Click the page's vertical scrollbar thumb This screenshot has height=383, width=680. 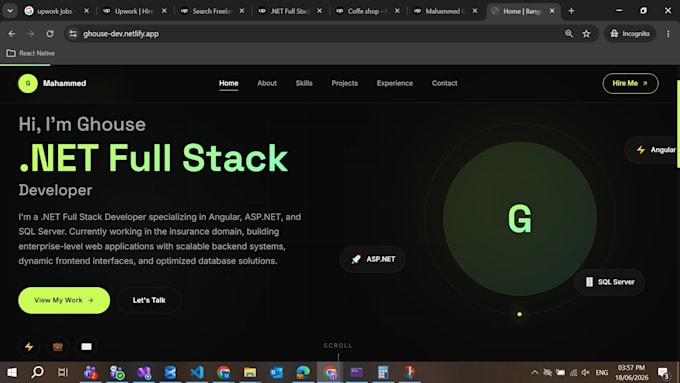coord(678,124)
